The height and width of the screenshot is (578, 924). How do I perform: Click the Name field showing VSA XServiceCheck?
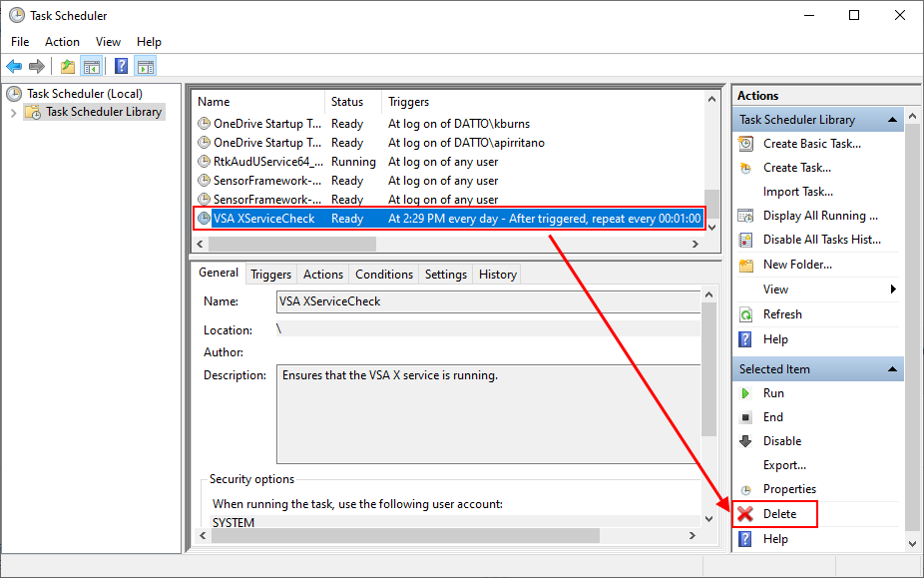tap(489, 301)
